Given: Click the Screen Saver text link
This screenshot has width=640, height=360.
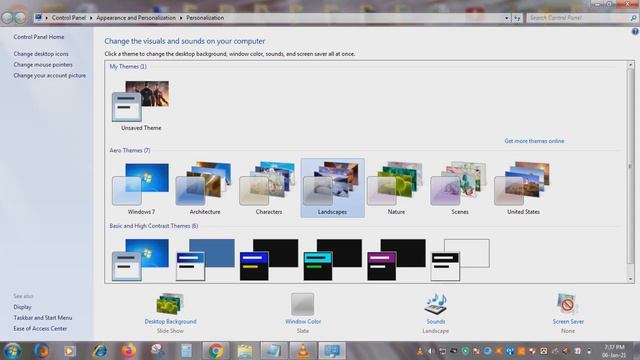Looking at the screenshot, I should click(568, 322).
